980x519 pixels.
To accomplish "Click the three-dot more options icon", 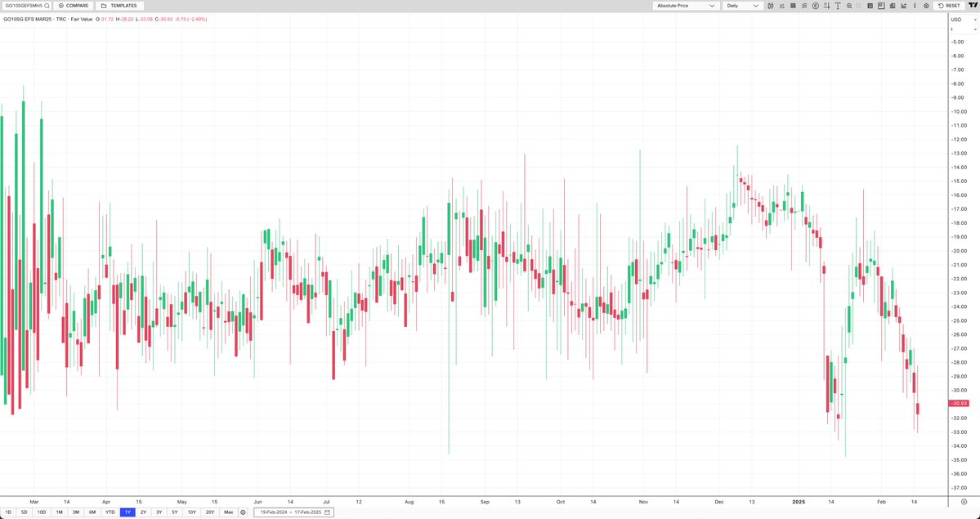I will click(x=915, y=6).
